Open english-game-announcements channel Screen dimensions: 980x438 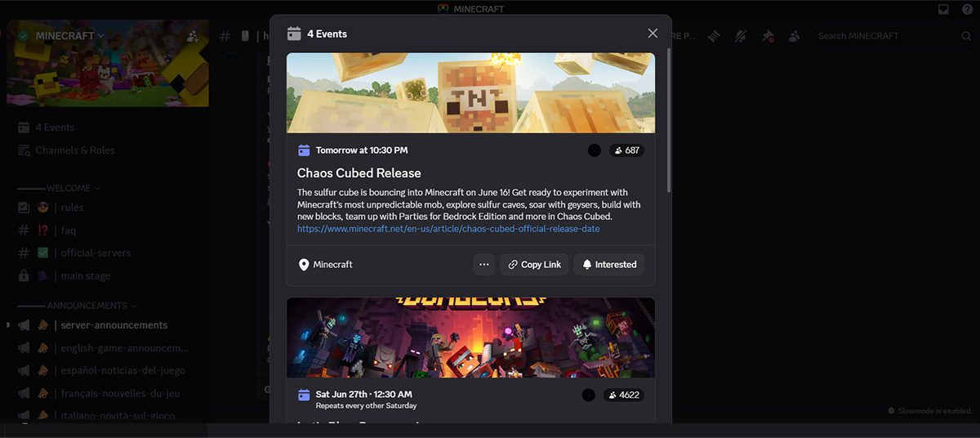[108, 348]
